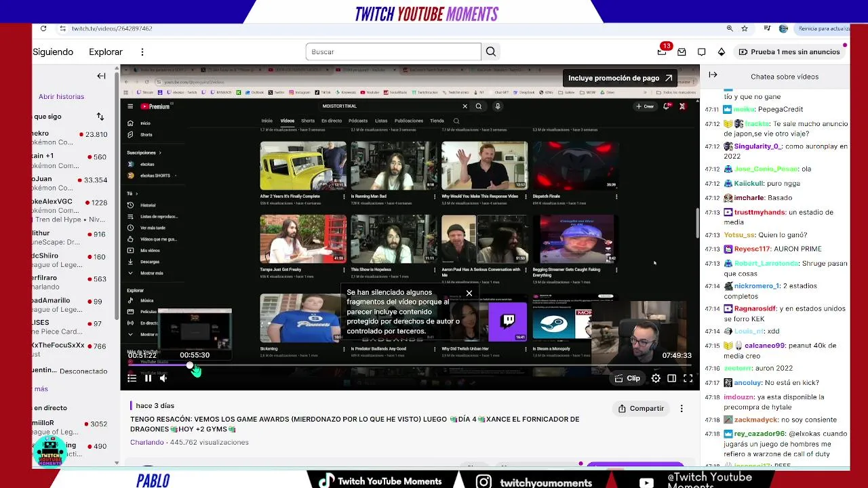Collapse the chat panel arrow
868x488 pixels.
click(x=713, y=75)
